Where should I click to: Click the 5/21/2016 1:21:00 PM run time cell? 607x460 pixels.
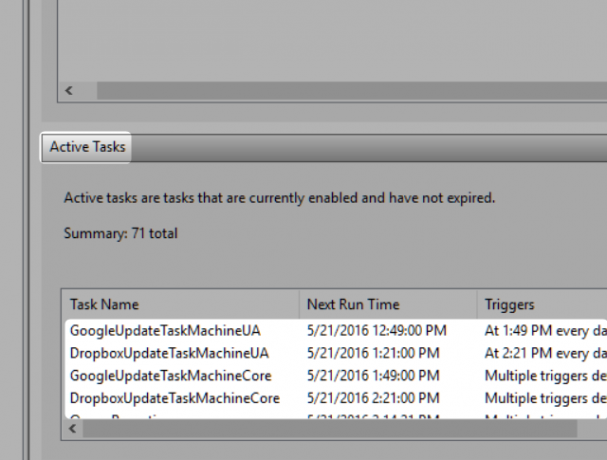[x=373, y=353]
